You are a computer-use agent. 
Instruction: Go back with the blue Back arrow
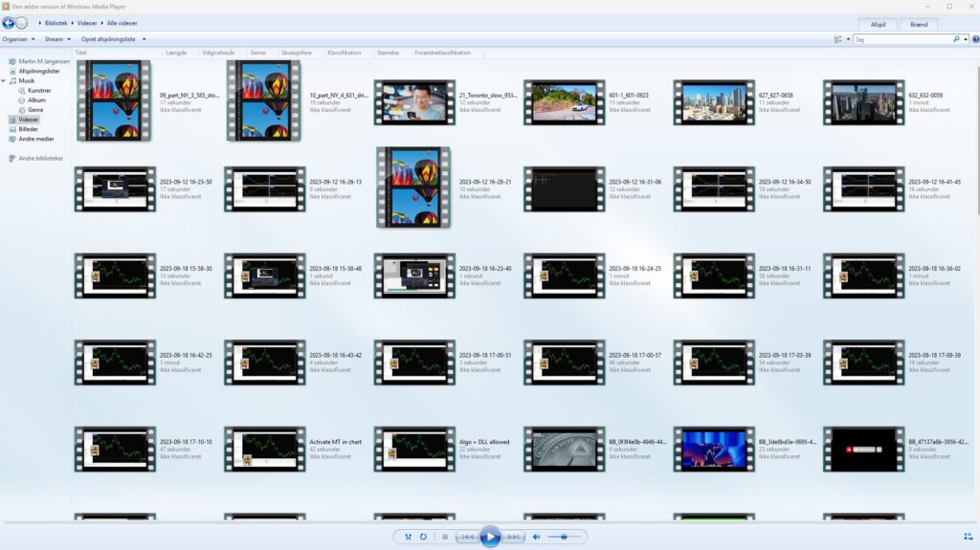[x=8, y=23]
